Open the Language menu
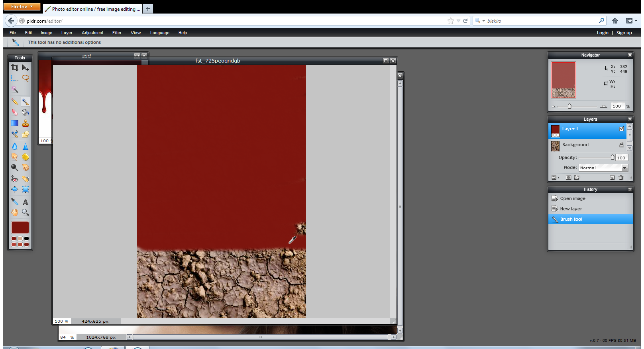644x349 pixels. pos(160,33)
